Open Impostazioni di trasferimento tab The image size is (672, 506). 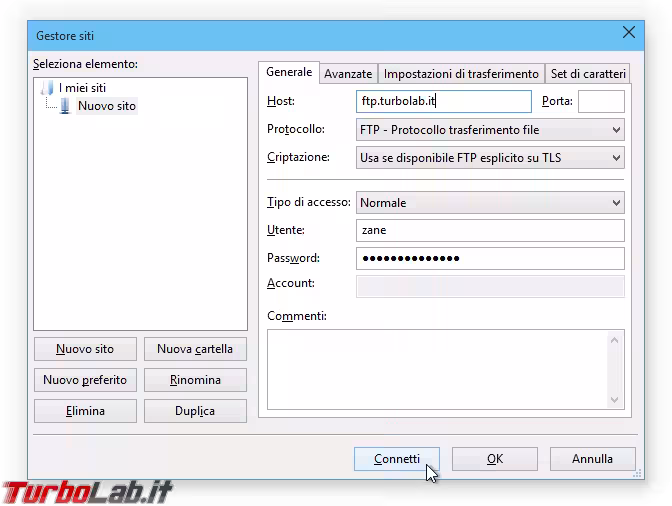pyautogui.click(x=461, y=74)
